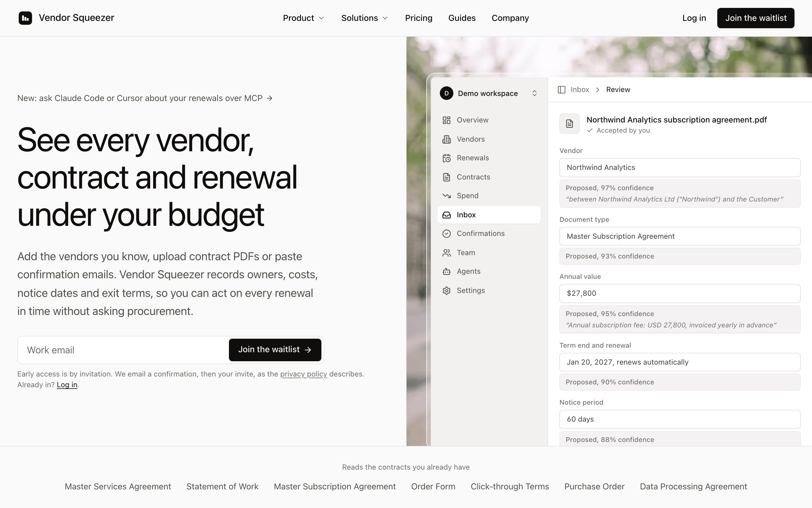812x508 pixels.
Task: Click the Vendor Squeezer logo icon
Action: click(x=25, y=18)
